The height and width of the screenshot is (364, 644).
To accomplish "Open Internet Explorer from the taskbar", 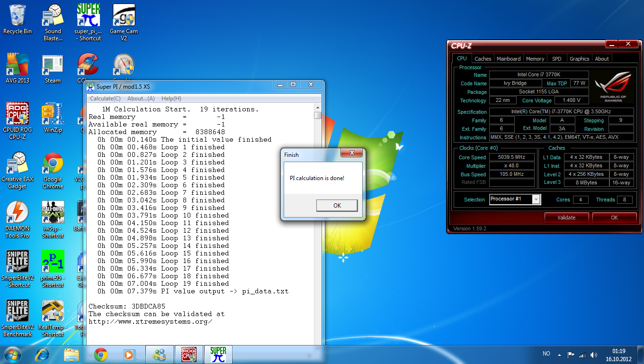I will tap(43, 355).
